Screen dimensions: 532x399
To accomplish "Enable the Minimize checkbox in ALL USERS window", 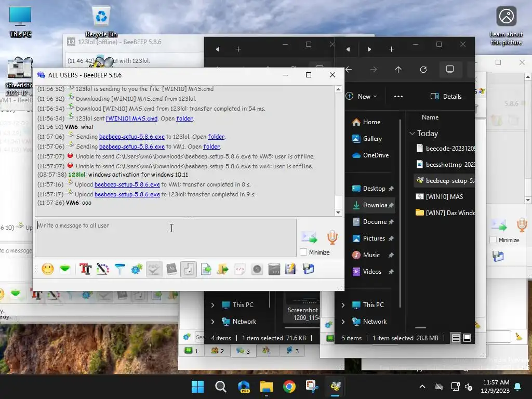I will tap(303, 252).
